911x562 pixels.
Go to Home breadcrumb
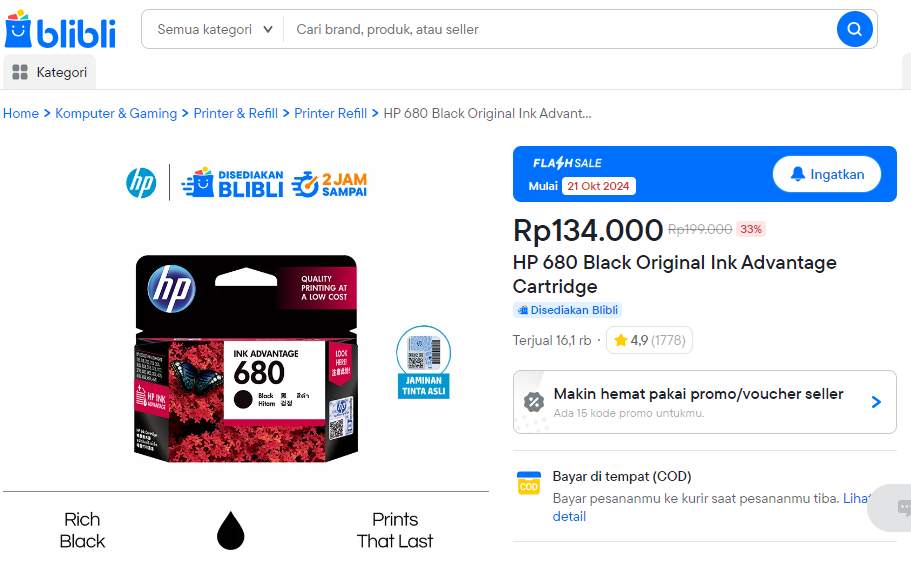click(x=21, y=113)
